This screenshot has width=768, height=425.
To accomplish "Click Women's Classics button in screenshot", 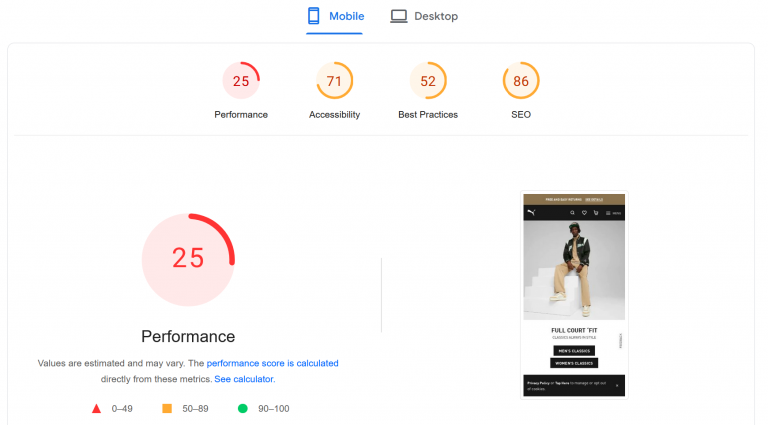I will pyautogui.click(x=574, y=363).
